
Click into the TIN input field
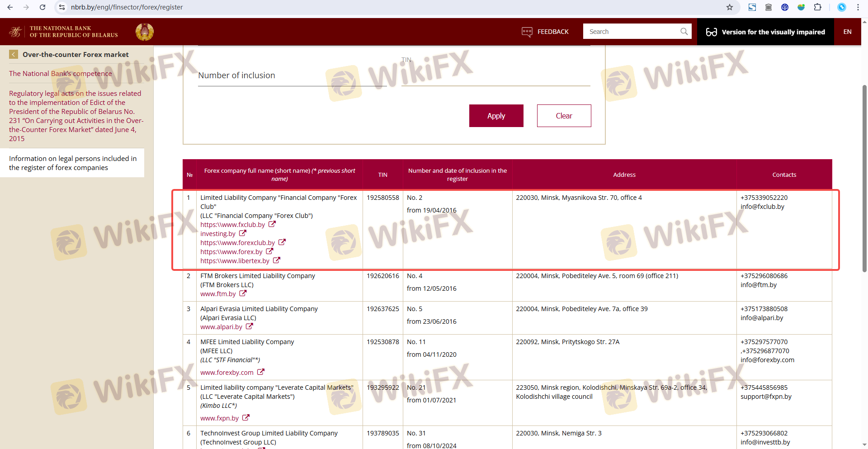495,76
